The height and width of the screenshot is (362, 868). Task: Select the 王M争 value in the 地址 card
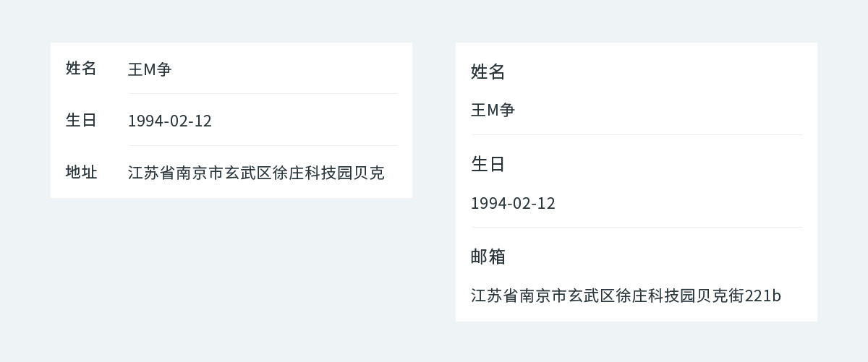(x=150, y=69)
